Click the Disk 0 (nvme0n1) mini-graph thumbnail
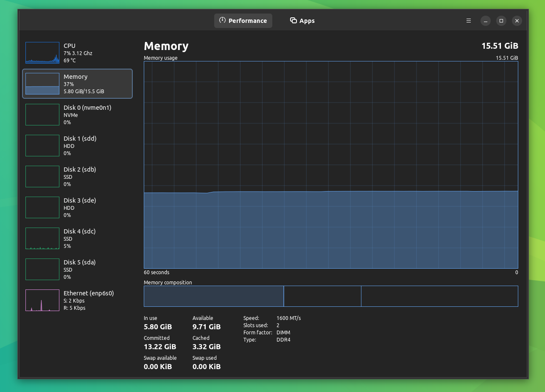 [42, 114]
